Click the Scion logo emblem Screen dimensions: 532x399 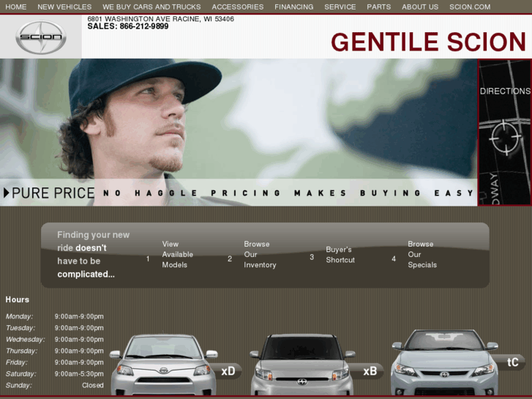[41, 37]
